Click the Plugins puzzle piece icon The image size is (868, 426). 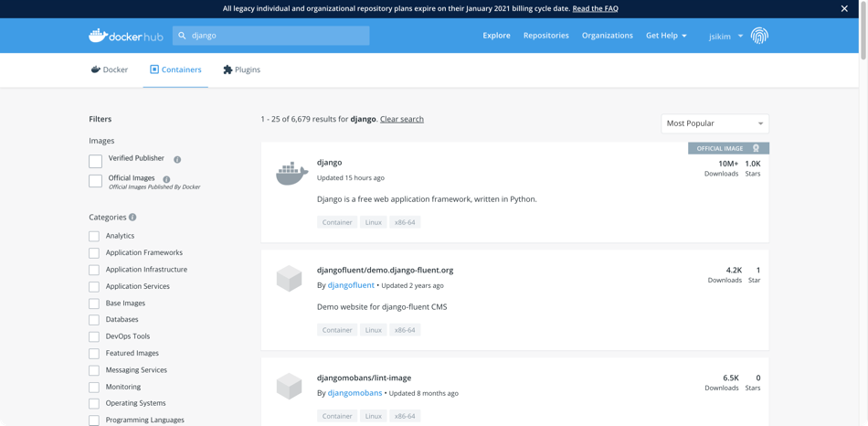[x=228, y=69]
